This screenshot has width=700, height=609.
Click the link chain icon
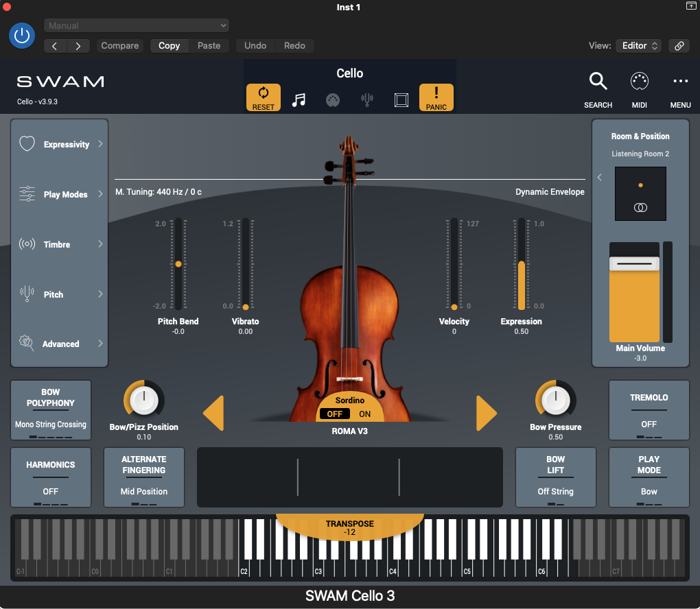(x=679, y=46)
